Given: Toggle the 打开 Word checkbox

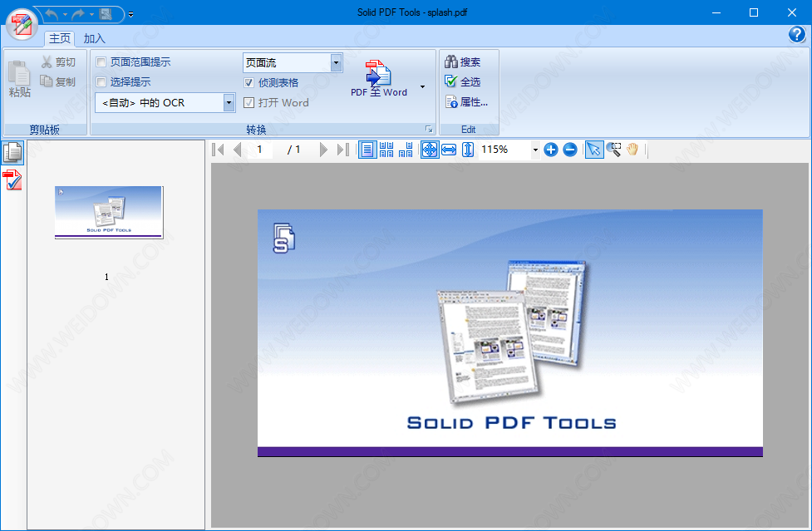Looking at the screenshot, I should click(x=249, y=102).
